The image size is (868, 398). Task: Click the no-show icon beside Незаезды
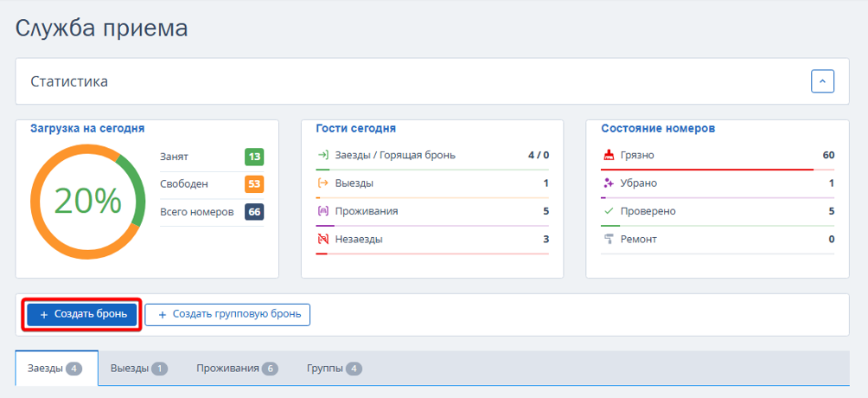pos(323,240)
